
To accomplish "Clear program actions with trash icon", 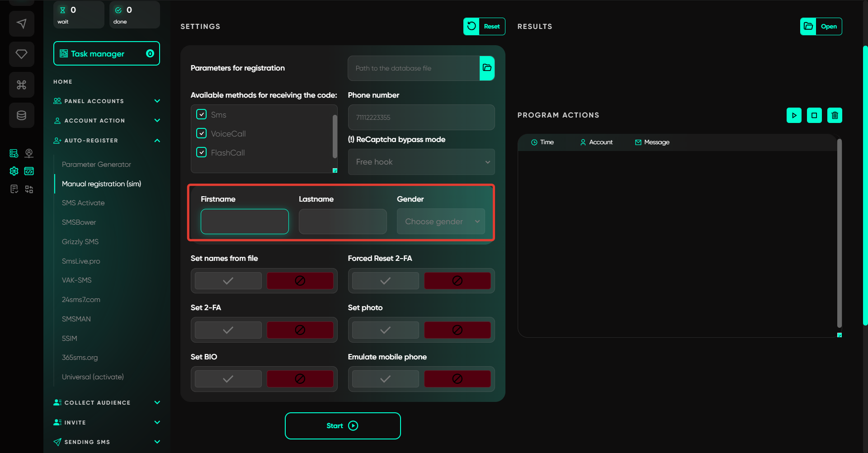I will pos(835,115).
